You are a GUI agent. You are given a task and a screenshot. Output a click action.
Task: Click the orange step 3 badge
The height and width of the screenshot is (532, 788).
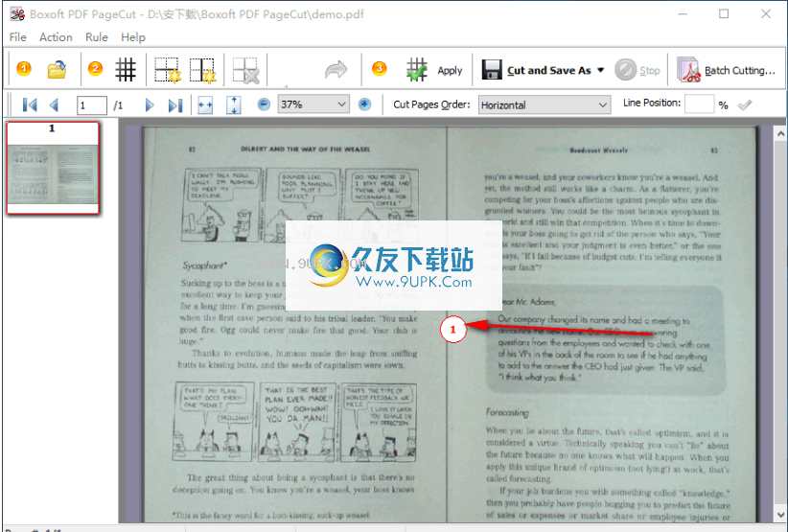[380, 68]
